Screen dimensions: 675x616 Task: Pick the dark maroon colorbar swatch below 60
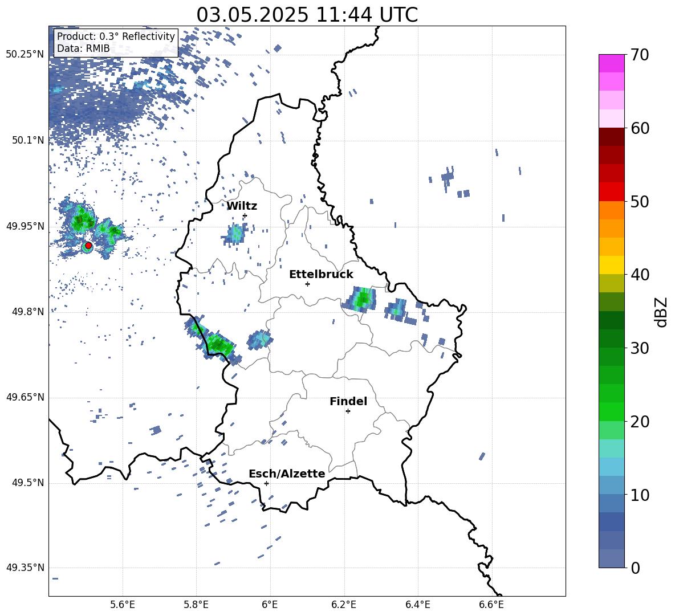click(x=611, y=137)
